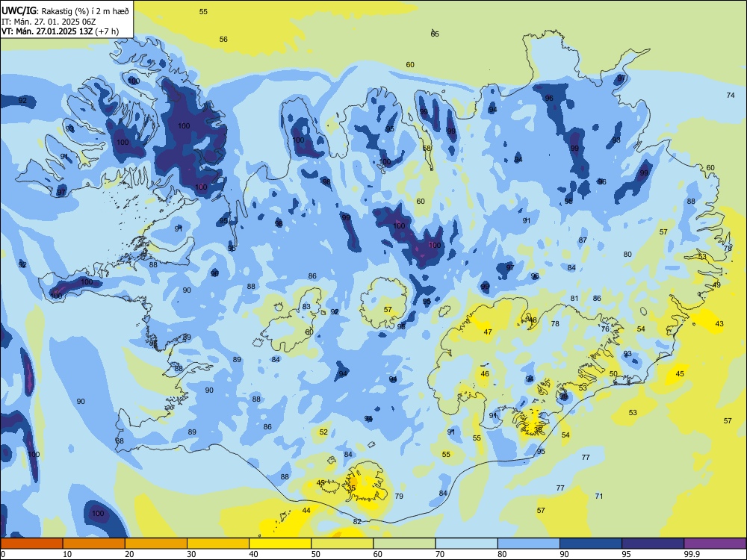Click the pale green 60–70 legend swatch
Viewport: 747px width, 560px height.
point(404,544)
